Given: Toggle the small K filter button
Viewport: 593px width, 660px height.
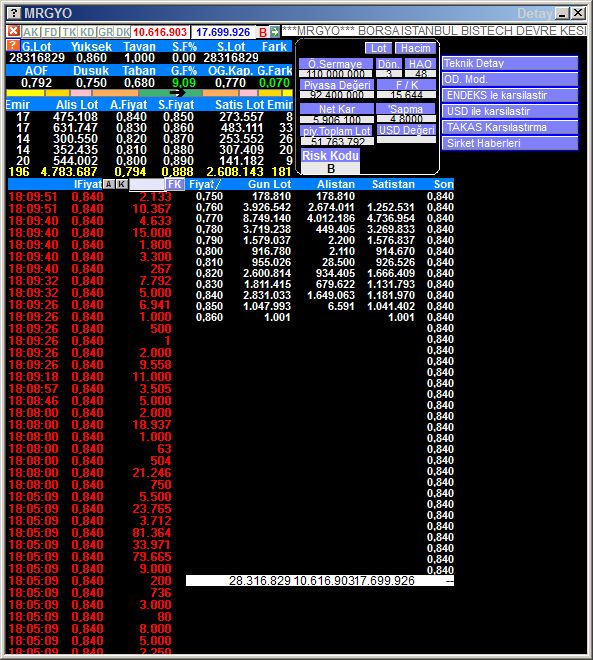Looking at the screenshot, I should pyautogui.click(x=122, y=184).
